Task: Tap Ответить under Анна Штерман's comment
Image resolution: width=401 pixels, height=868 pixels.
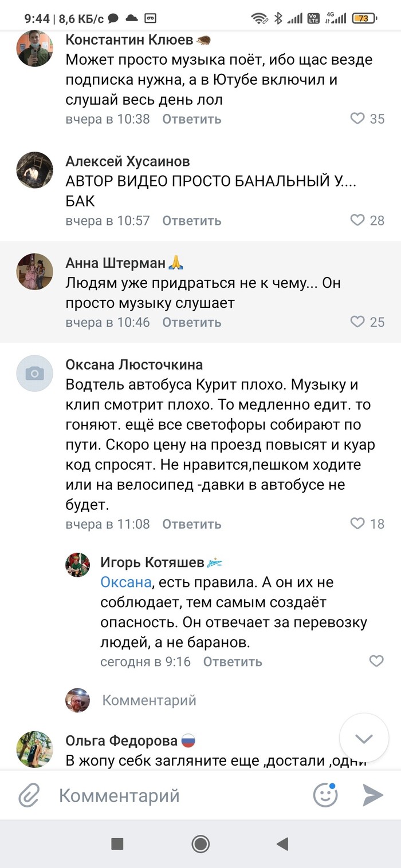Action: coord(191,322)
